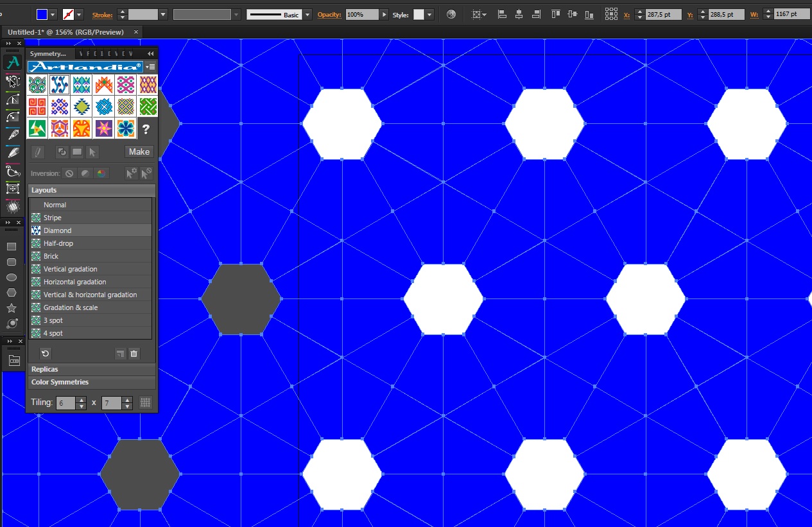This screenshot has width=812, height=527.
Task: Click the tiling grid icon
Action: coord(146,403)
